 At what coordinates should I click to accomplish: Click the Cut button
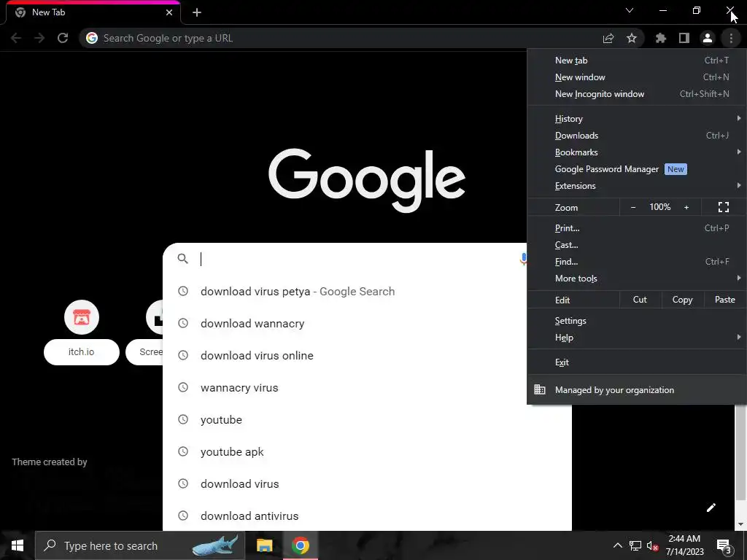(x=640, y=300)
